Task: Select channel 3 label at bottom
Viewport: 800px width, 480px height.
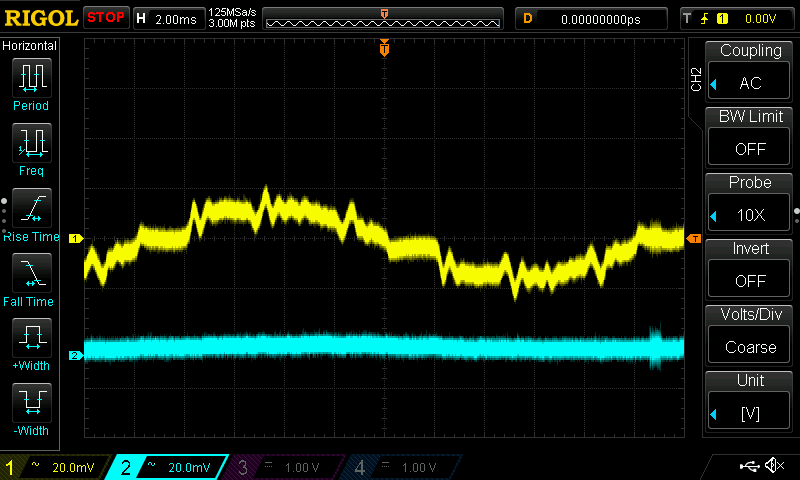Action: tap(243, 467)
